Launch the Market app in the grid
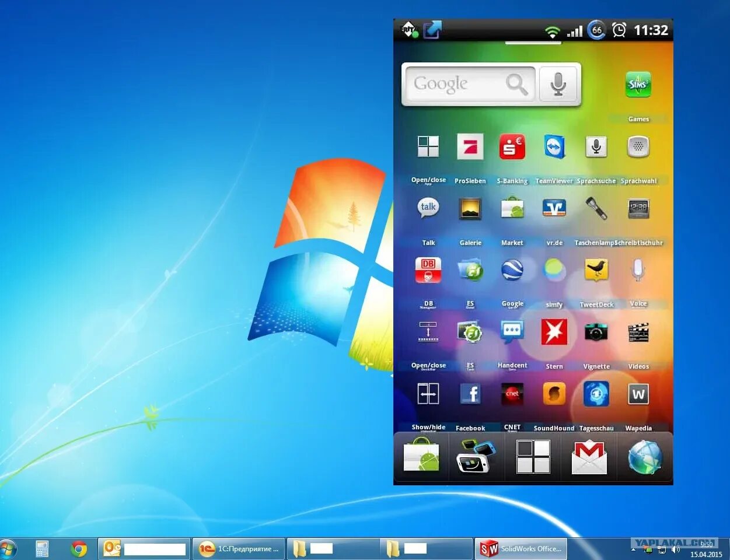This screenshot has width=730, height=560. (512, 208)
